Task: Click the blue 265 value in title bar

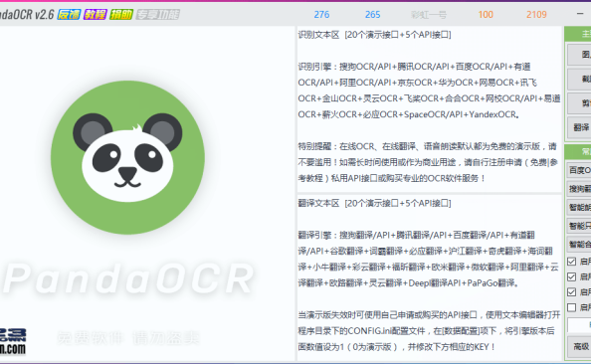Action: coord(372,15)
